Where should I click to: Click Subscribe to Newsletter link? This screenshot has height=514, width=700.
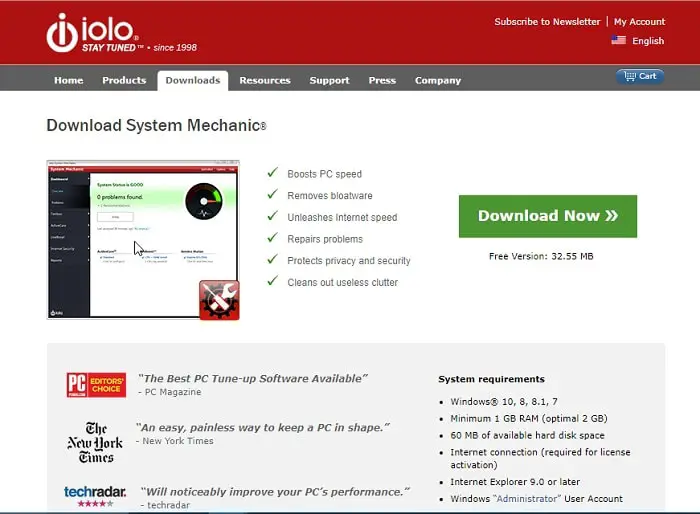point(547,21)
